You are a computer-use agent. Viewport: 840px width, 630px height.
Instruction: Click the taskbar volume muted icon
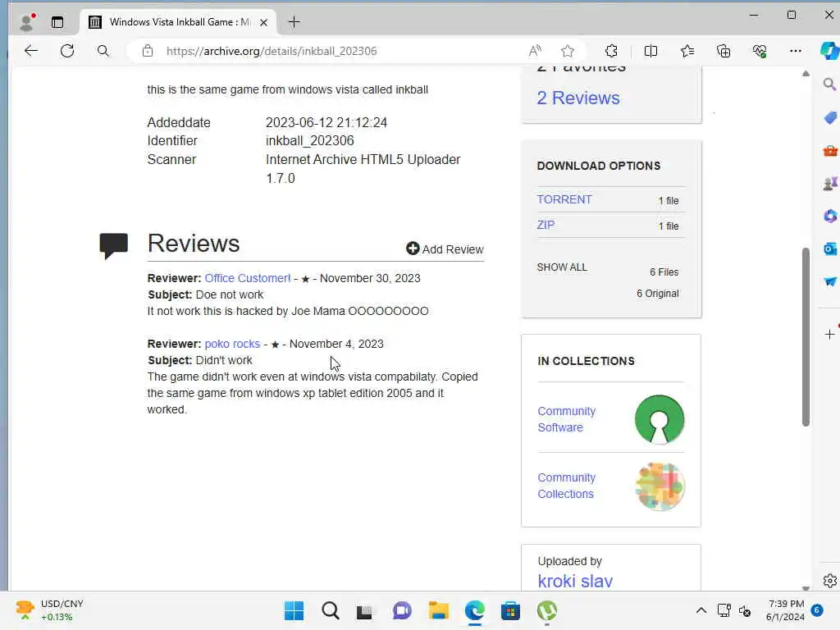[x=745, y=610]
